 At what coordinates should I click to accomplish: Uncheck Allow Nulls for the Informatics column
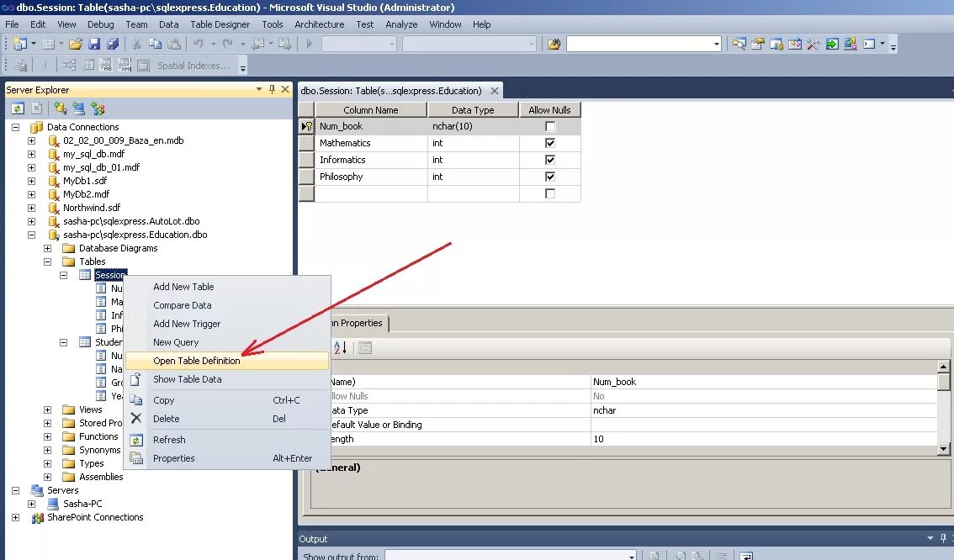(x=550, y=160)
